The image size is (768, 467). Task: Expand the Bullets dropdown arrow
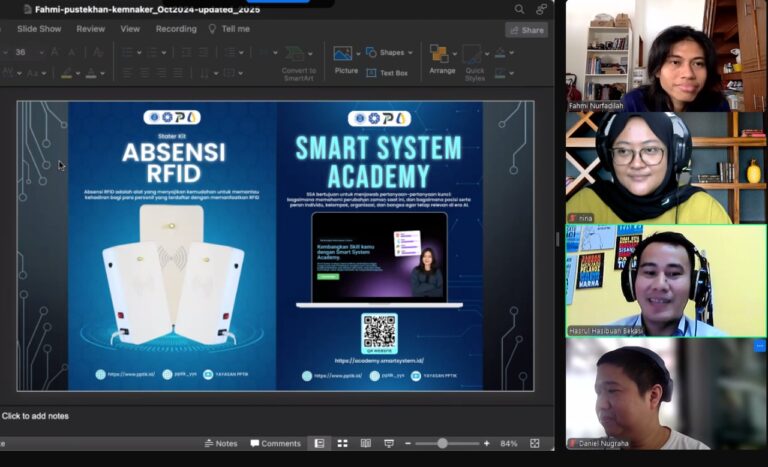pyautogui.click(x=139, y=52)
